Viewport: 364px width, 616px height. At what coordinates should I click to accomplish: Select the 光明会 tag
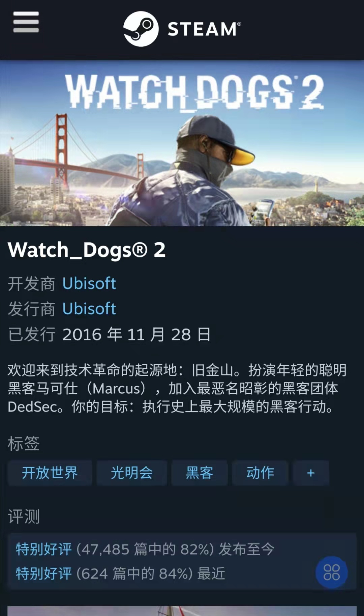pyautogui.click(x=132, y=473)
